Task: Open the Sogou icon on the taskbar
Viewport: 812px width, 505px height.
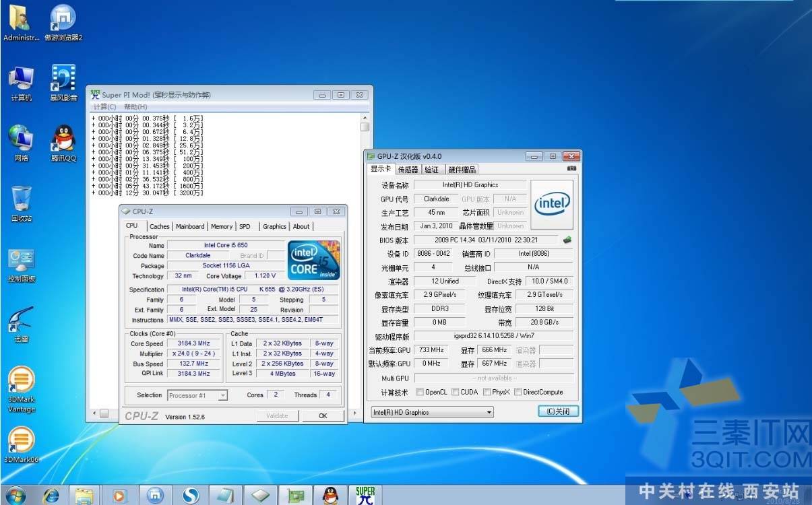Action: [x=191, y=496]
